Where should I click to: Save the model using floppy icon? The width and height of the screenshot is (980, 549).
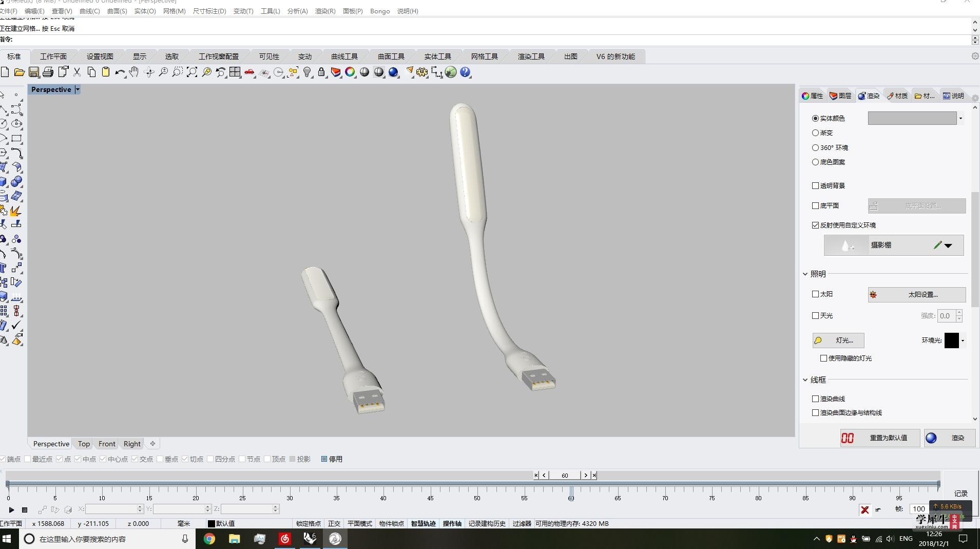34,72
